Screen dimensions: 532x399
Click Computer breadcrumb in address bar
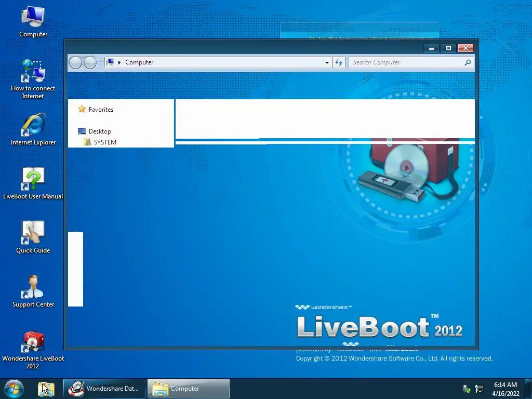139,62
